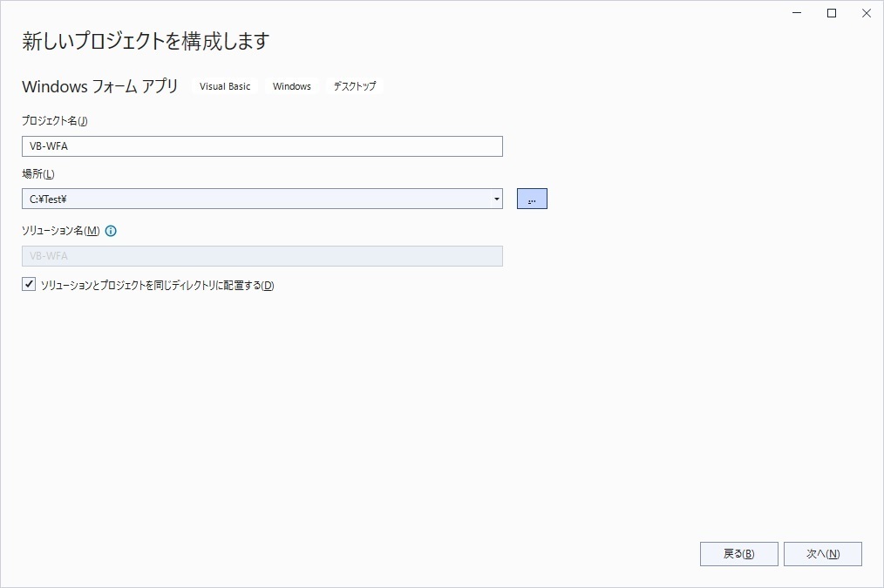View the info icon beside ソリューション名
This screenshot has height=588, width=884.
click(110, 231)
